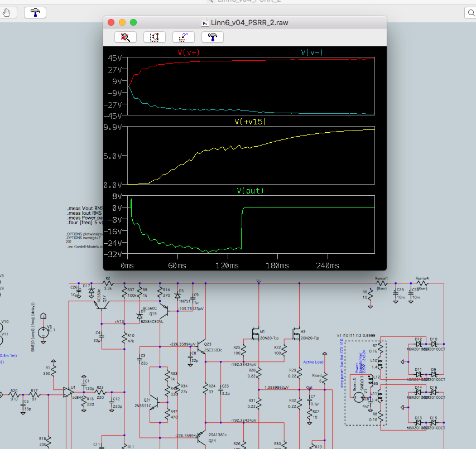Open the pick visible traces icon
The image size is (476, 449).
pyautogui.click(x=184, y=37)
